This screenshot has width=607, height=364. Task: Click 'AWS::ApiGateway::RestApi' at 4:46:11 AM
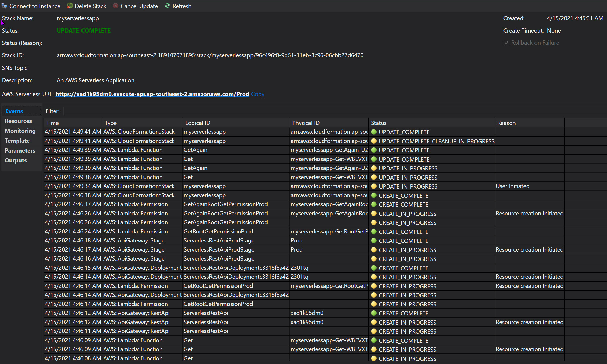pos(136,331)
